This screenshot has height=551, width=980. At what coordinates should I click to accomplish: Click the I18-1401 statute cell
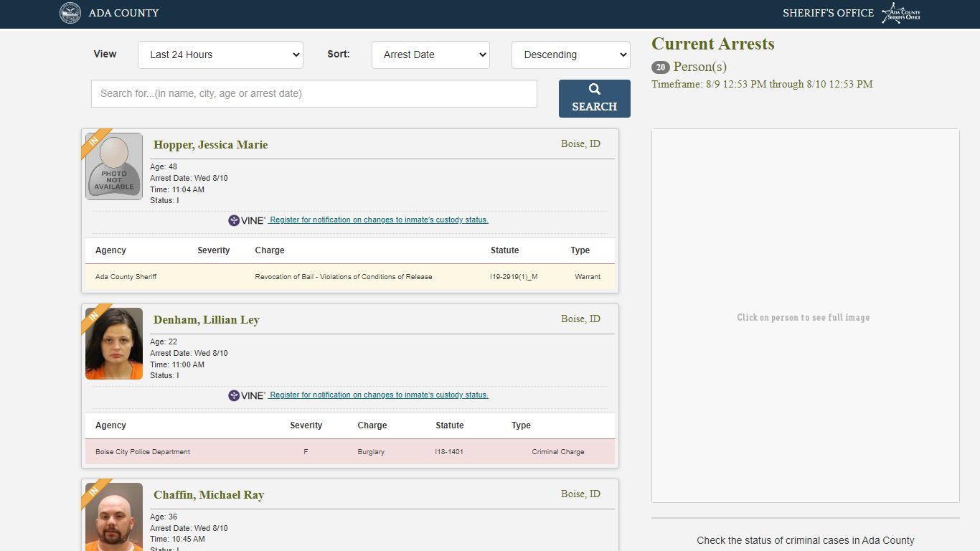click(449, 452)
